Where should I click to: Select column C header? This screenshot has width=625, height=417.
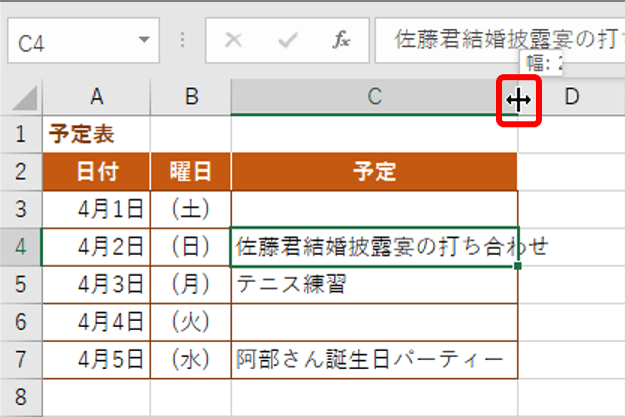(374, 97)
